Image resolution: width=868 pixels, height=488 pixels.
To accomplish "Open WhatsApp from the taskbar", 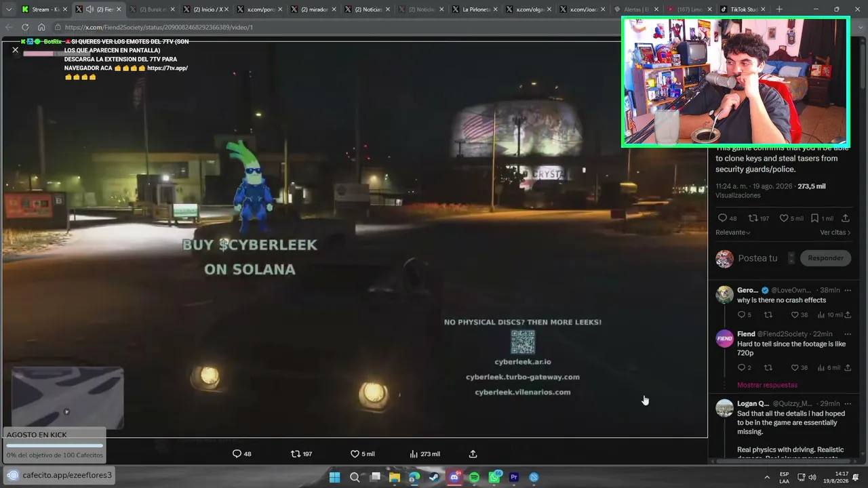I will pyautogui.click(x=494, y=477).
